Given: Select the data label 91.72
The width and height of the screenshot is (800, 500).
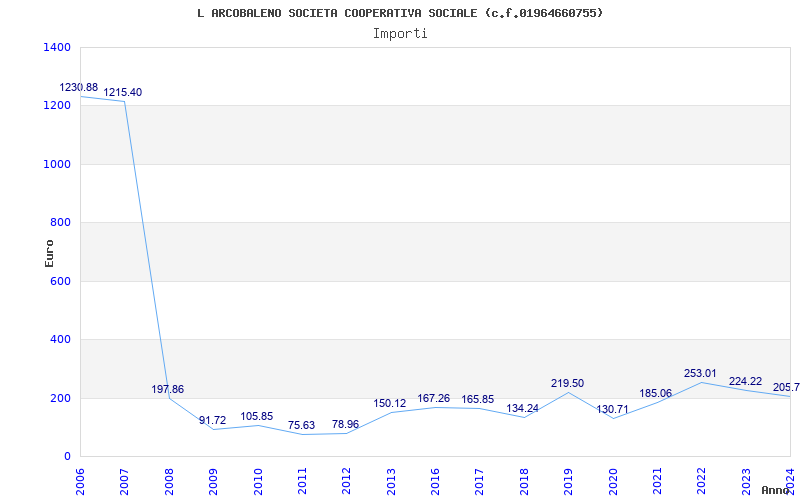Looking at the screenshot, I should click(x=212, y=420).
